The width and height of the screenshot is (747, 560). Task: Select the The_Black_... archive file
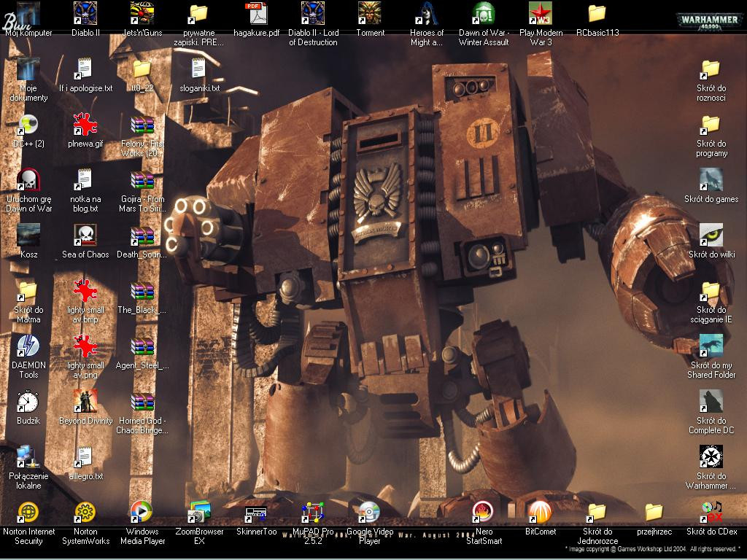coord(142,291)
